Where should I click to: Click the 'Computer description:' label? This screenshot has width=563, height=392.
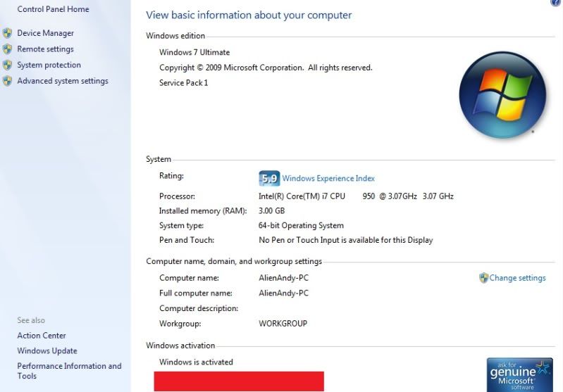tap(199, 308)
